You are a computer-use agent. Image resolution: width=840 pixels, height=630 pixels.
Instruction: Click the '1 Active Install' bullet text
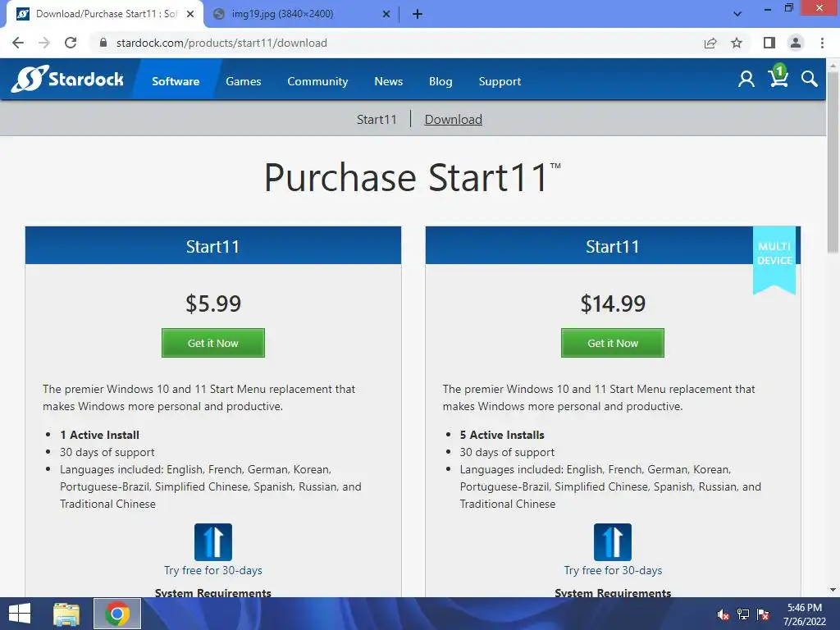tap(99, 435)
